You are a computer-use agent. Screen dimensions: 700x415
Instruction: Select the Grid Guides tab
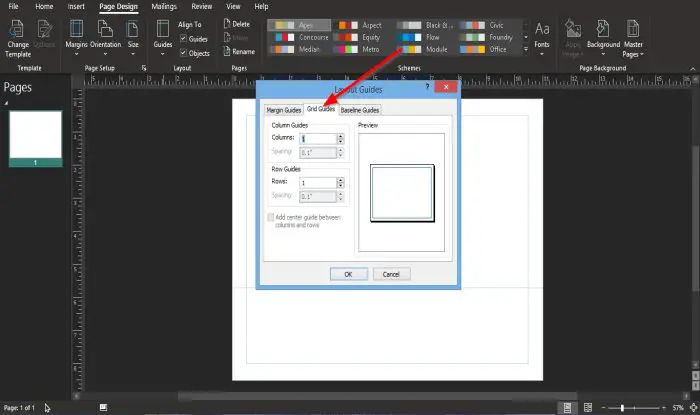(x=321, y=109)
